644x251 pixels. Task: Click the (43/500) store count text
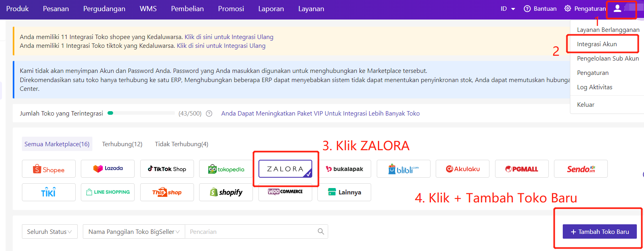tap(190, 114)
